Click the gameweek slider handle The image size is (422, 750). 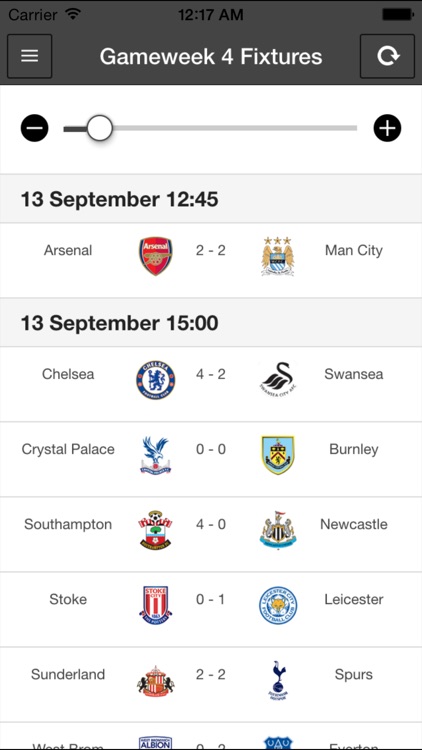100,128
